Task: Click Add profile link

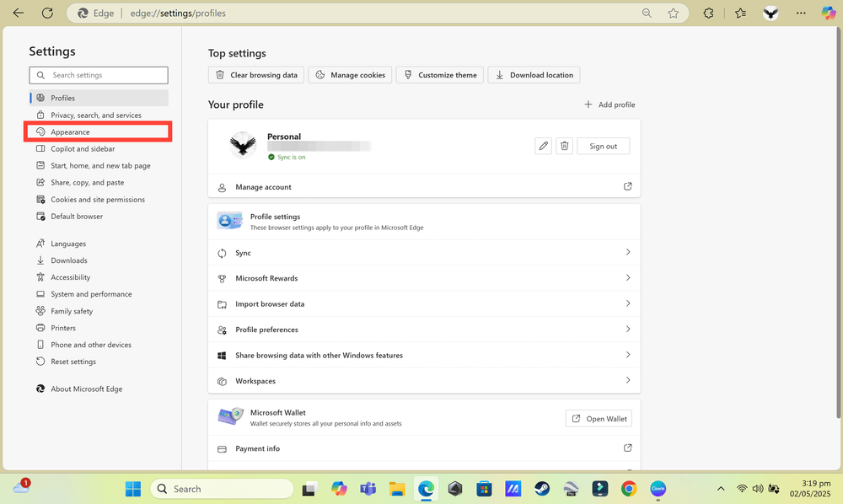Action: coord(609,105)
